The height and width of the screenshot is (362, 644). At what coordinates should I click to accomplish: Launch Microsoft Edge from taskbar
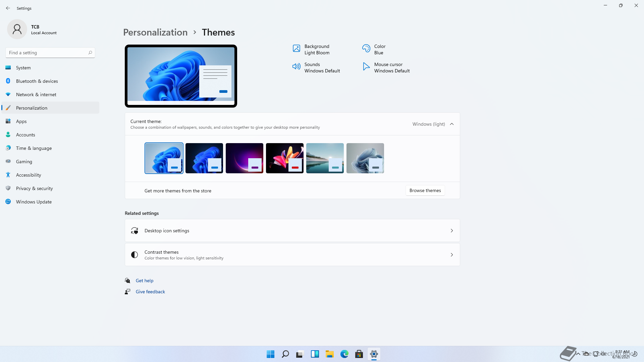[x=344, y=354]
